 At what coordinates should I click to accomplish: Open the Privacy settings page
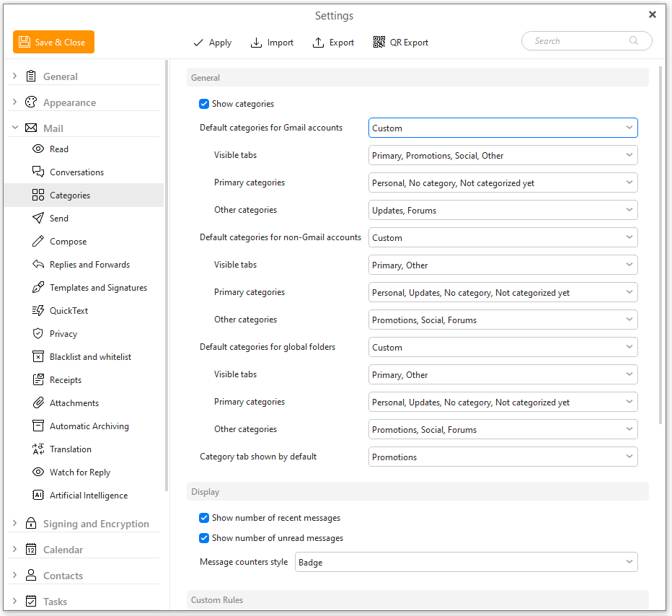pos(84,333)
